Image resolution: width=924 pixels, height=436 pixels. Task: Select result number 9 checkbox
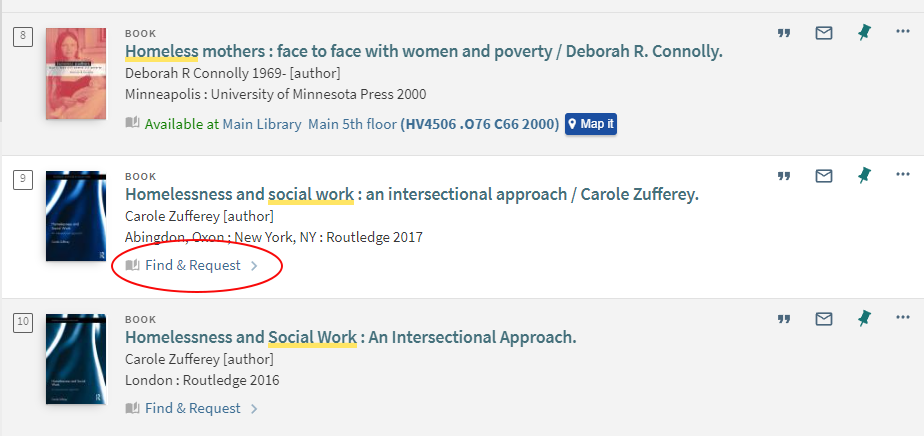(x=23, y=180)
